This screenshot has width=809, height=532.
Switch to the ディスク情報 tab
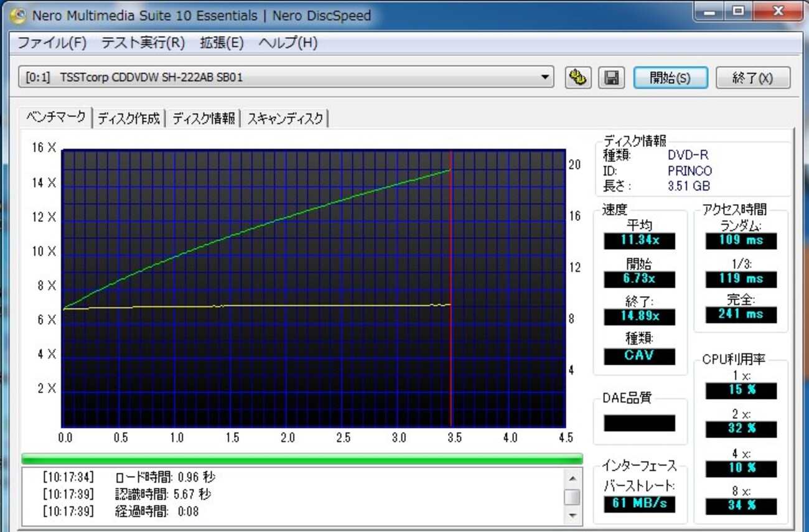[203, 118]
